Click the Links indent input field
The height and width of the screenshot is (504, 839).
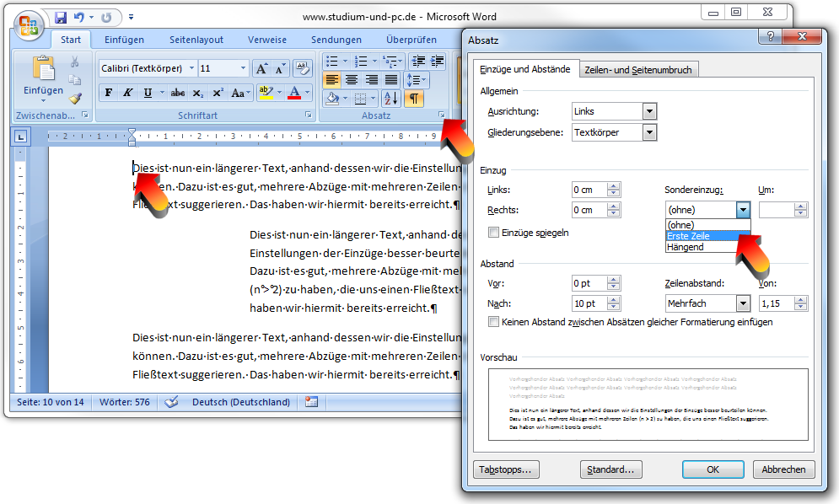click(x=589, y=190)
